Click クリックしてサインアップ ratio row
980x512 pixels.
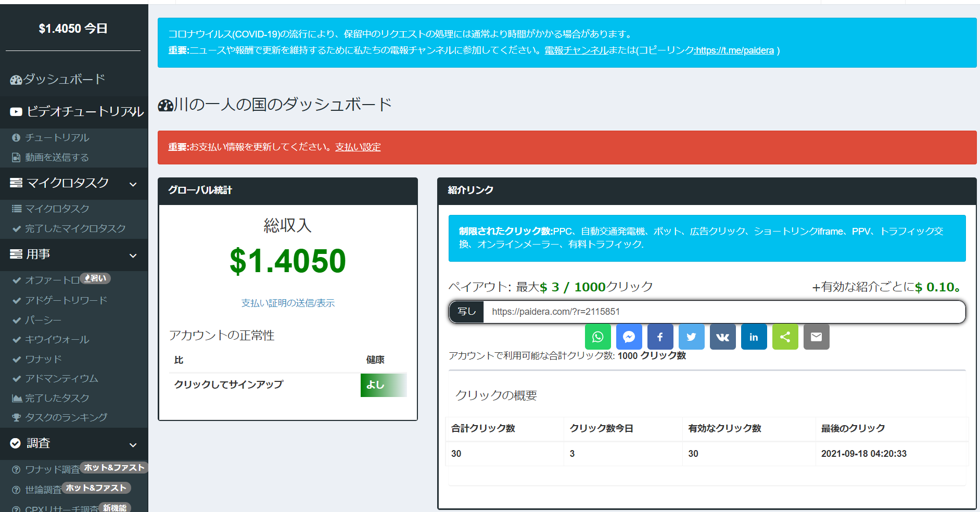coord(288,385)
